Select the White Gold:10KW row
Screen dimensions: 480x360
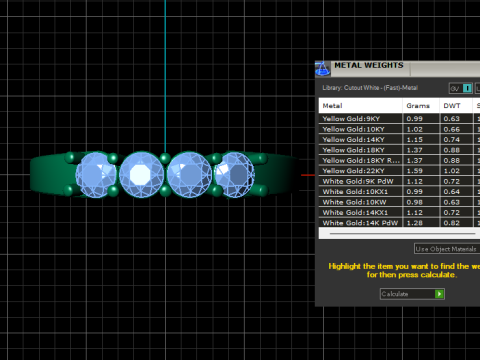pos(399,202)
